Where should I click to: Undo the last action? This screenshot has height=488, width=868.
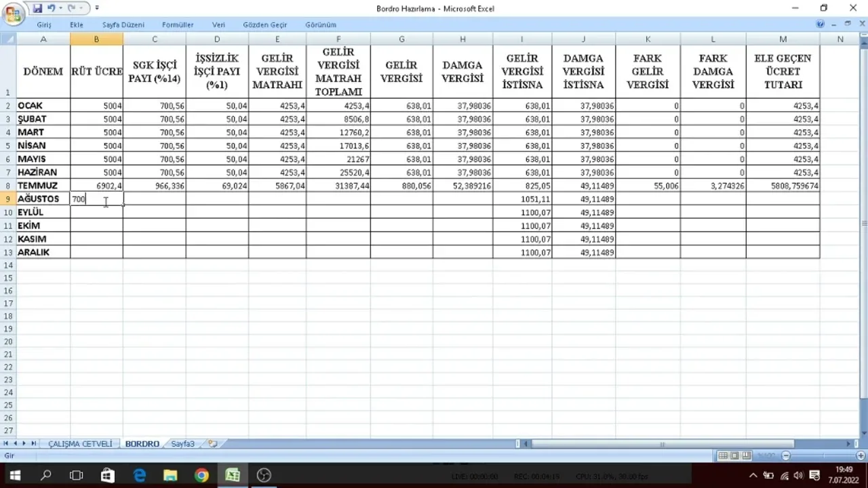[x=52, y=8]
